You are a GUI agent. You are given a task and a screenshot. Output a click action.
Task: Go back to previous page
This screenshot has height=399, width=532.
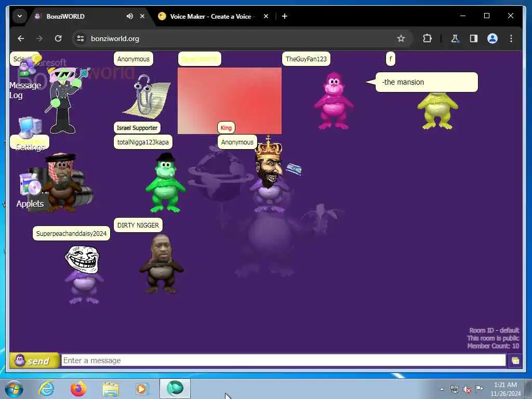pos(21,38)
